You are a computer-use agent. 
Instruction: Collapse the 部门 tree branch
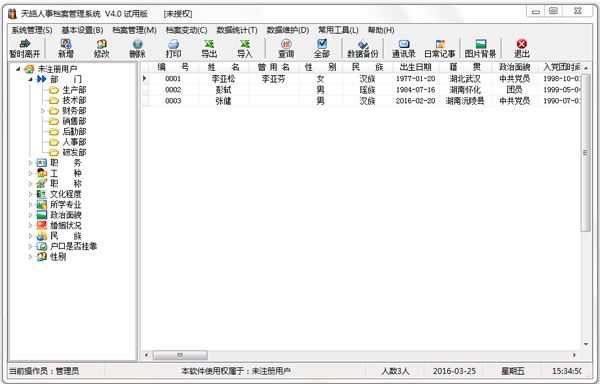coord(31,80)
